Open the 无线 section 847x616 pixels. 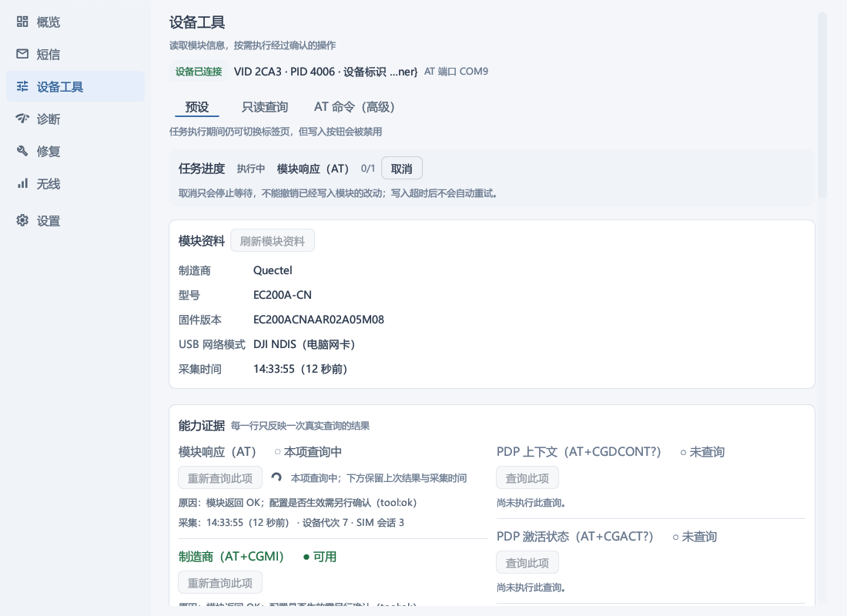[75, 184]
